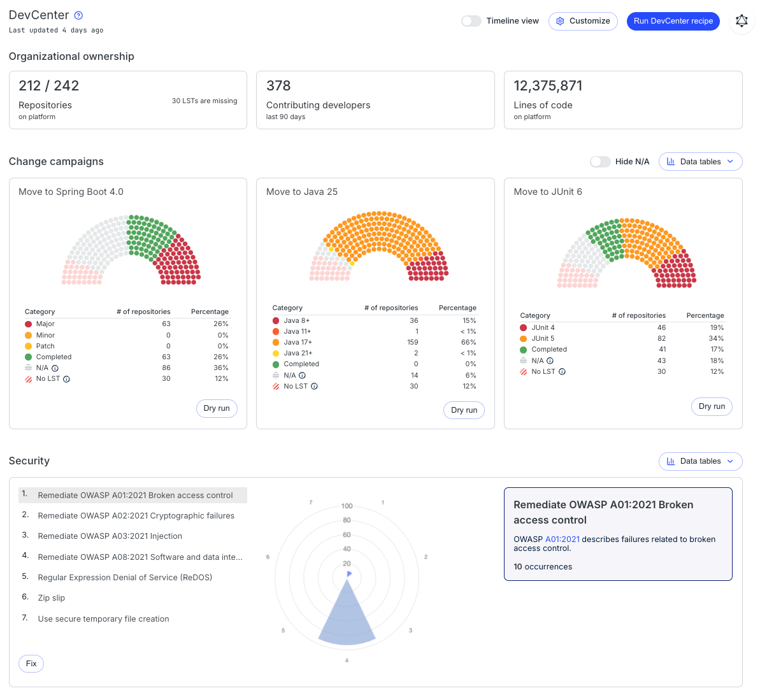Image resolution: width=760 pixels, height=700 pixels.
Task: Click Dry run for Move to JUnit 6
Action: coord(712,406)
